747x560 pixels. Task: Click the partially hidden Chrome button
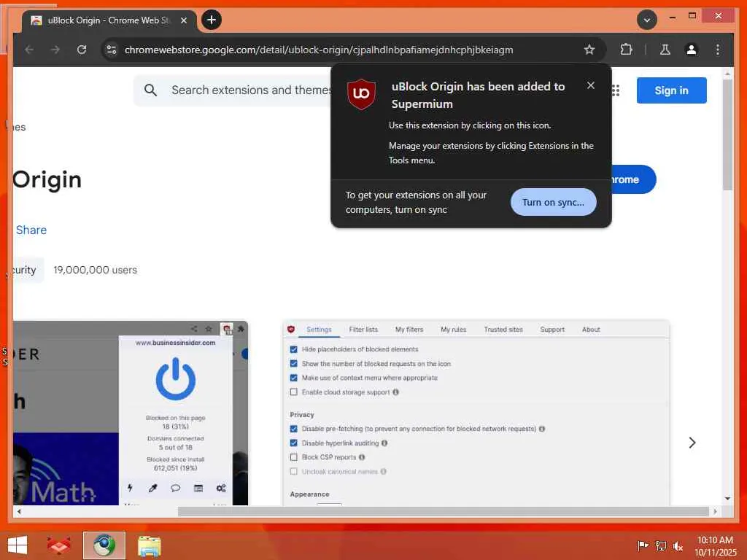[634, 179]
